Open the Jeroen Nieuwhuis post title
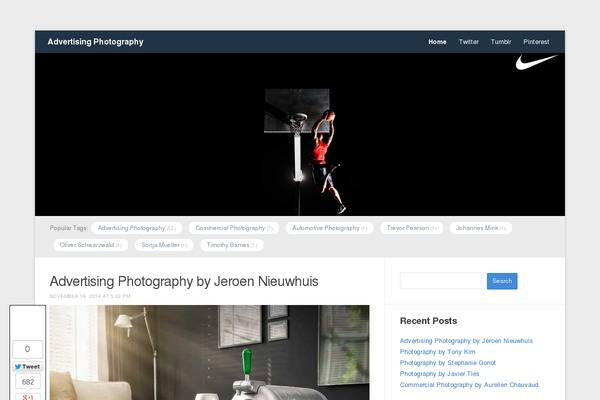This screenshot has width=600, height=400. 184,281
